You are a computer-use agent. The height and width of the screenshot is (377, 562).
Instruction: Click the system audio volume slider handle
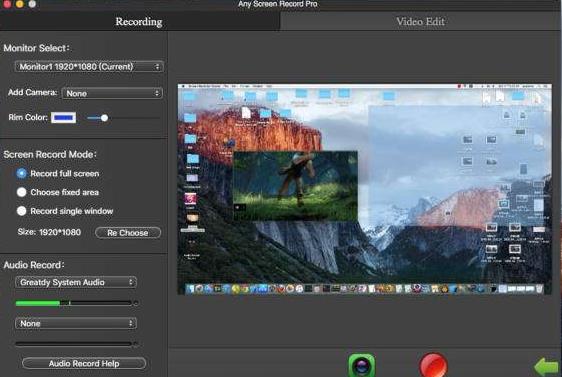click(x=136, y=303)
